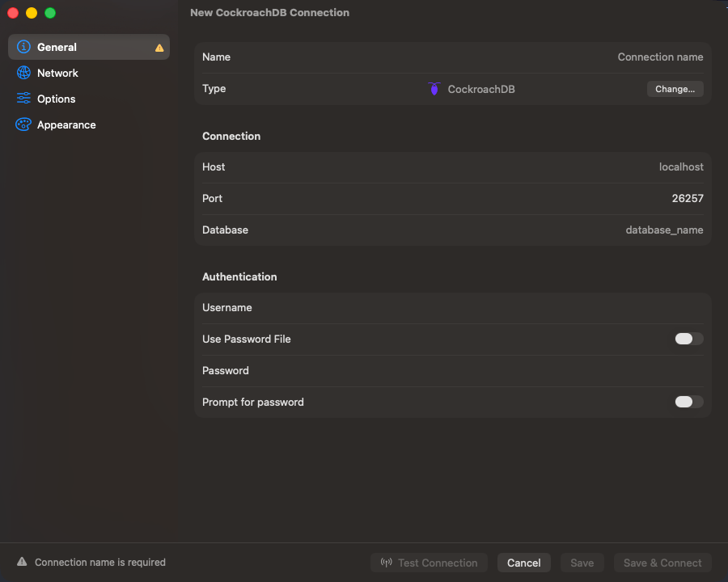728x582 pixels.
Task: Click the yellow warning icon on General
Action: 159,48
